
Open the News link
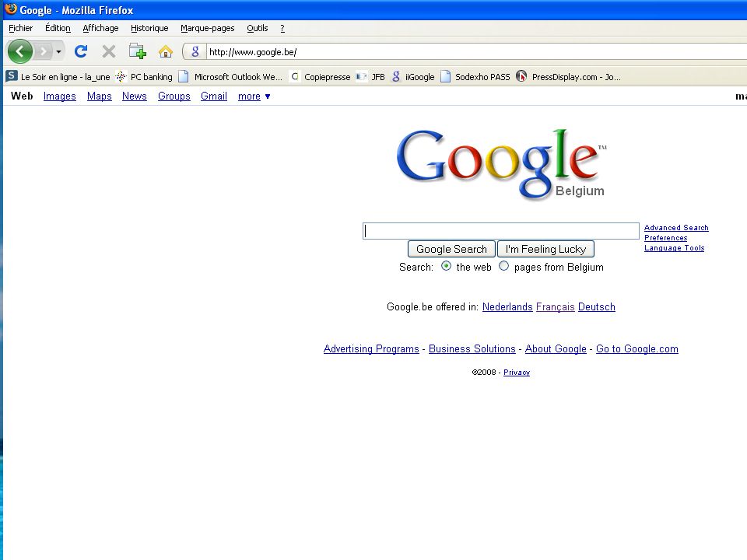click(x=135, y=96)
